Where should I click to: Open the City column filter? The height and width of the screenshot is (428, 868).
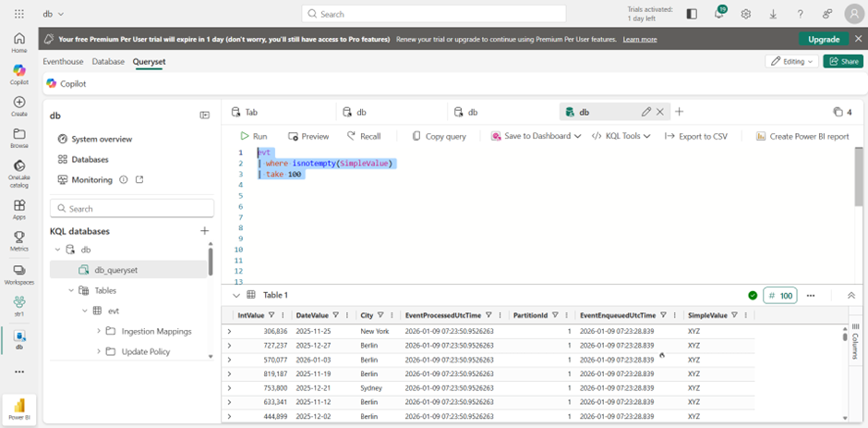pos(382,315)
